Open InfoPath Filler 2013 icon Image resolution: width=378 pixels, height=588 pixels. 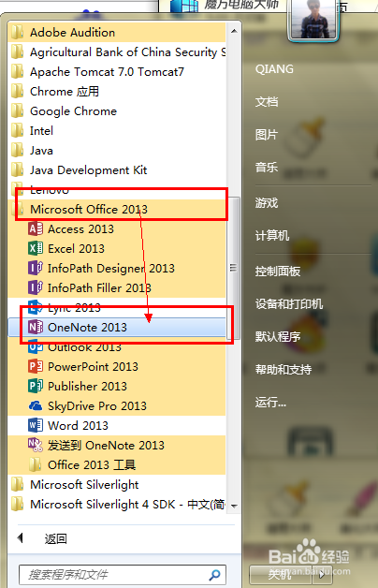(x=36, y=287)
